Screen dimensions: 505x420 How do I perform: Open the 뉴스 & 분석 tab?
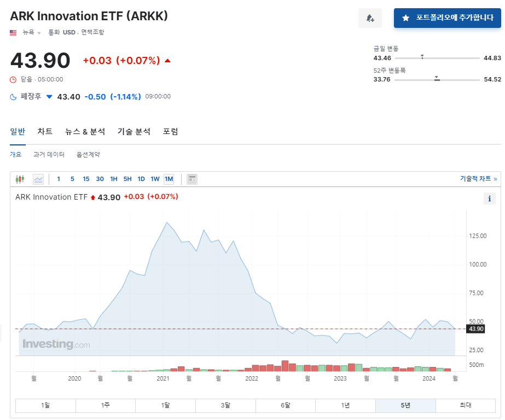click(85, 131)
